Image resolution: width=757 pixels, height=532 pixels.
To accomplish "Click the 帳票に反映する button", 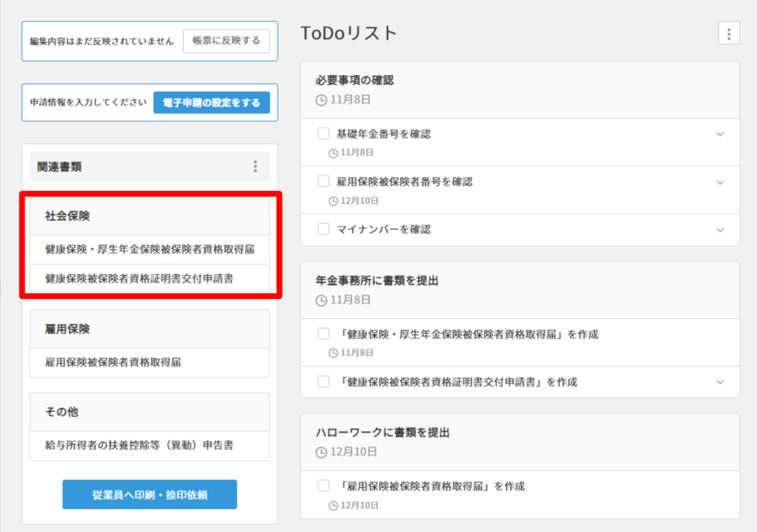I will (x=226, y=41).
